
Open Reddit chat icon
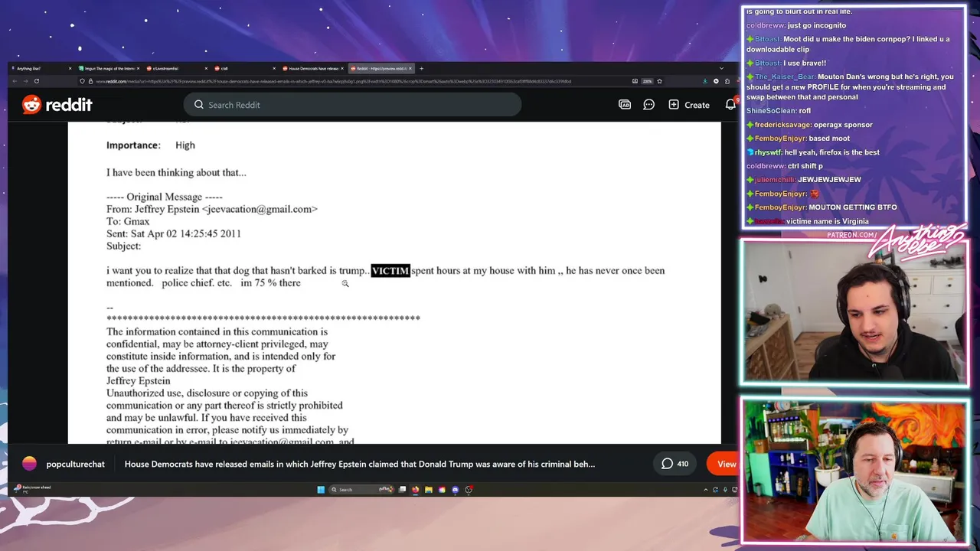[x=648, y=105]
